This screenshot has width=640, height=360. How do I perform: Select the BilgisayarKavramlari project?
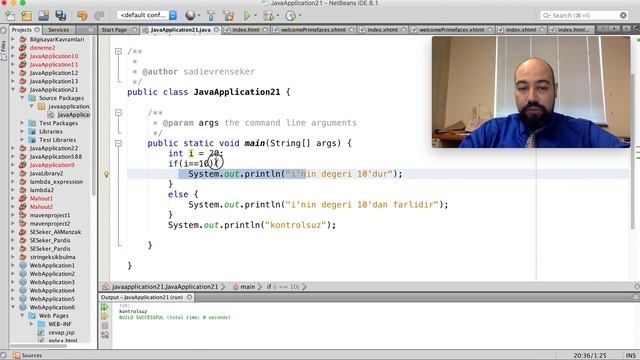(x=57, y=39)
